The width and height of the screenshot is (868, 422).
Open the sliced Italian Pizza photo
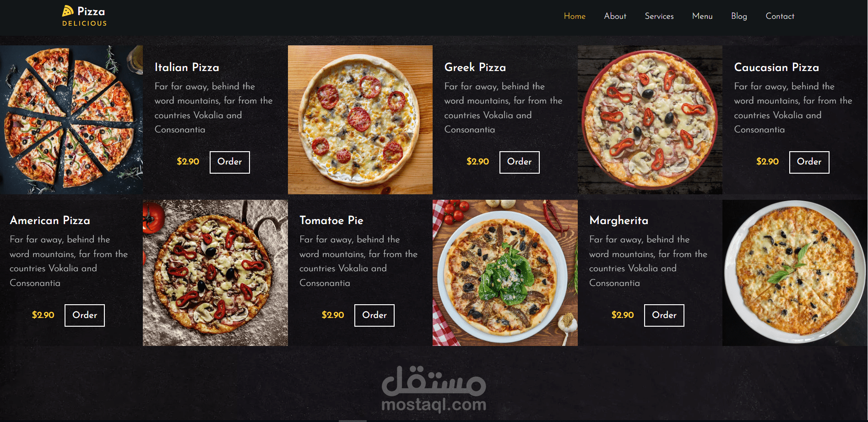71,120
